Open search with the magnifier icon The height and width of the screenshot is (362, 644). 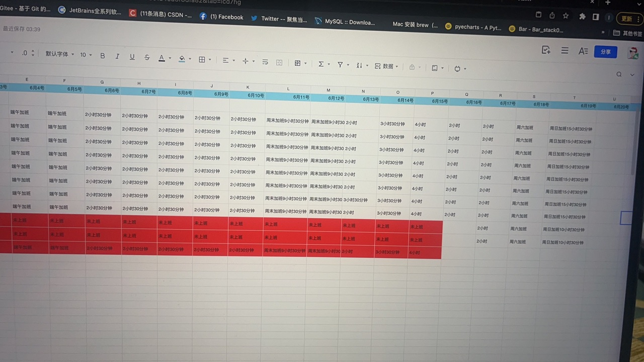coord(619,74)
